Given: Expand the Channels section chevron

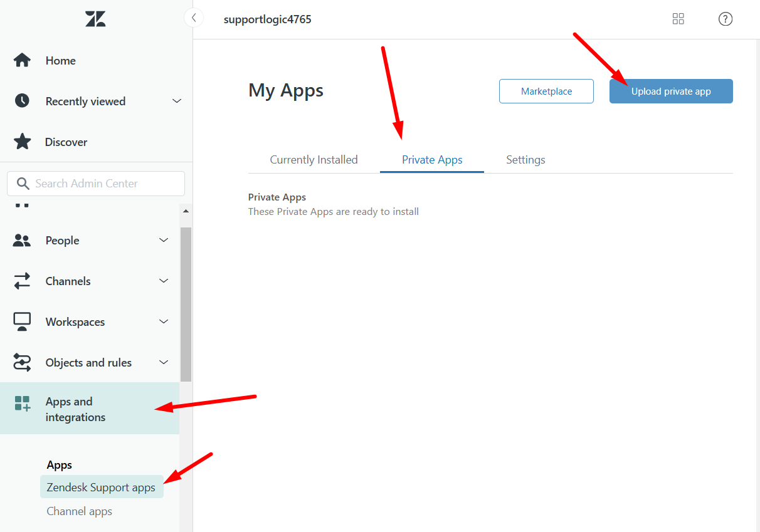Looking at the screenshot, I should (x=164, y=281).
